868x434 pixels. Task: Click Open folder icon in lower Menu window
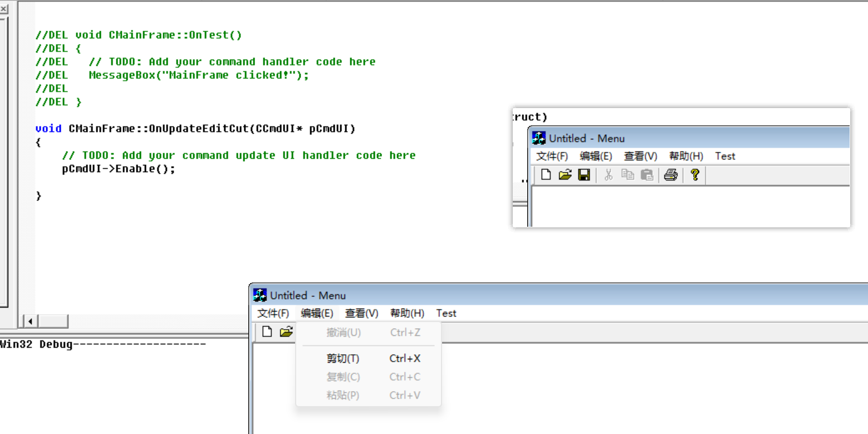286,332
